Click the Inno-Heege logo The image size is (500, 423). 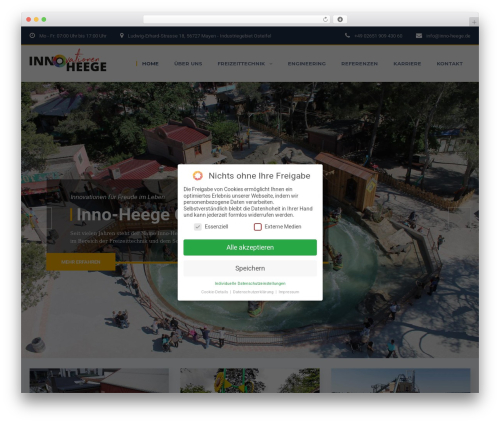coord(68,60)
